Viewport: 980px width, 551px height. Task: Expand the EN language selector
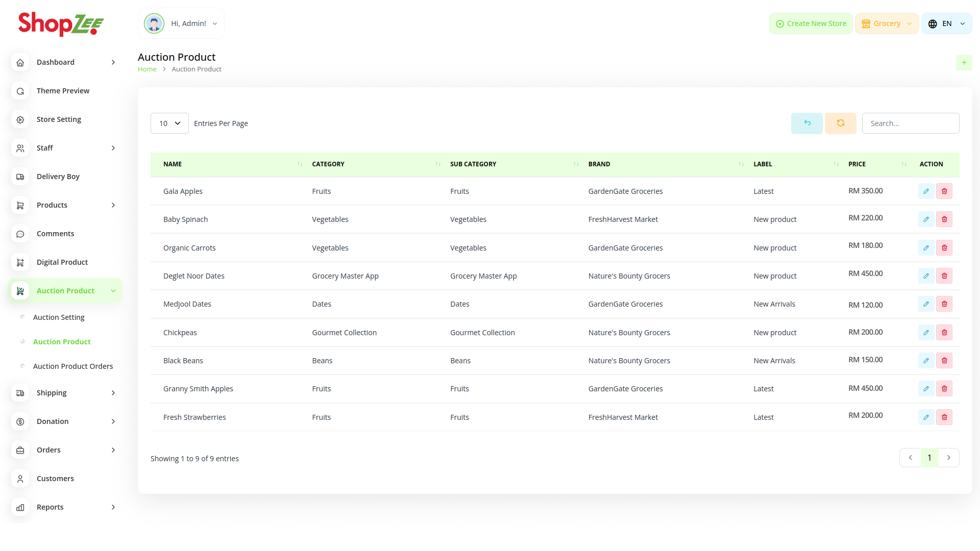coord(946,23)
